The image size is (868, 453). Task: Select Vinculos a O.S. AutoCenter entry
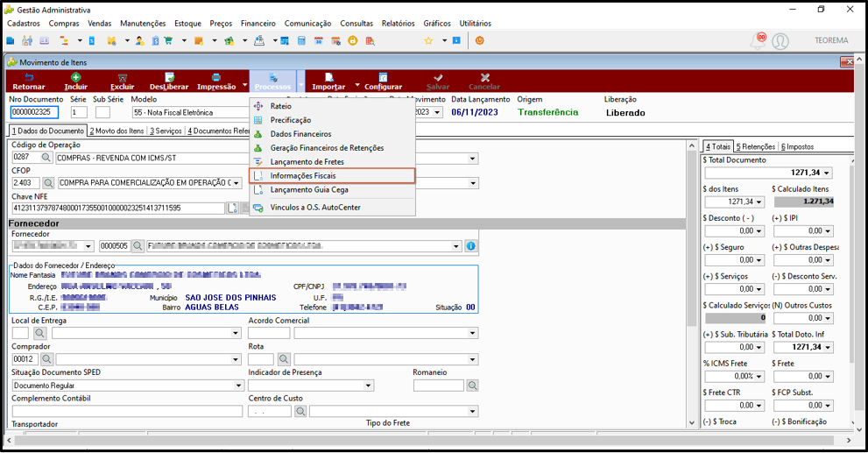point(332,207)
